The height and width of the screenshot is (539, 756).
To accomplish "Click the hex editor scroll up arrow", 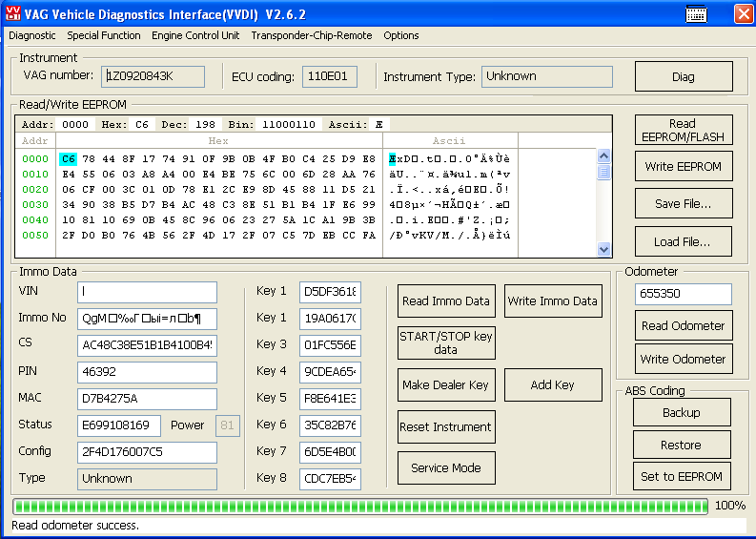I will tap(603, 155).
